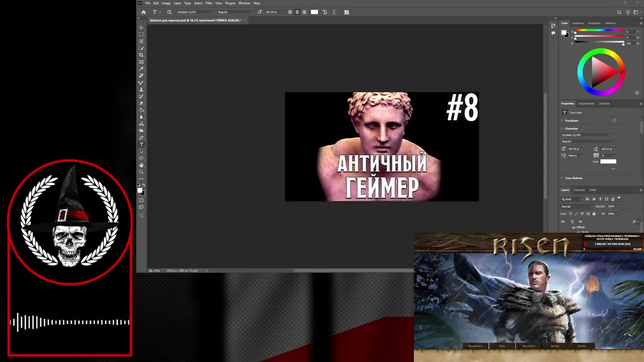Select the Brush tool
The image size is (644, 362).
pos(141,82)
